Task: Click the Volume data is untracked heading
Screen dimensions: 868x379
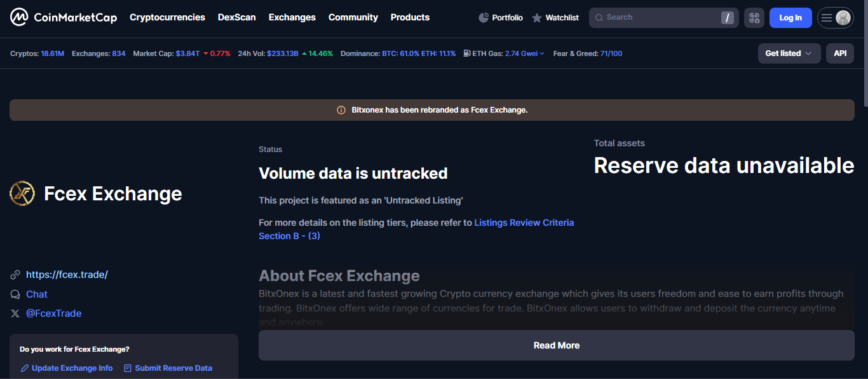Action: [353, 173]
